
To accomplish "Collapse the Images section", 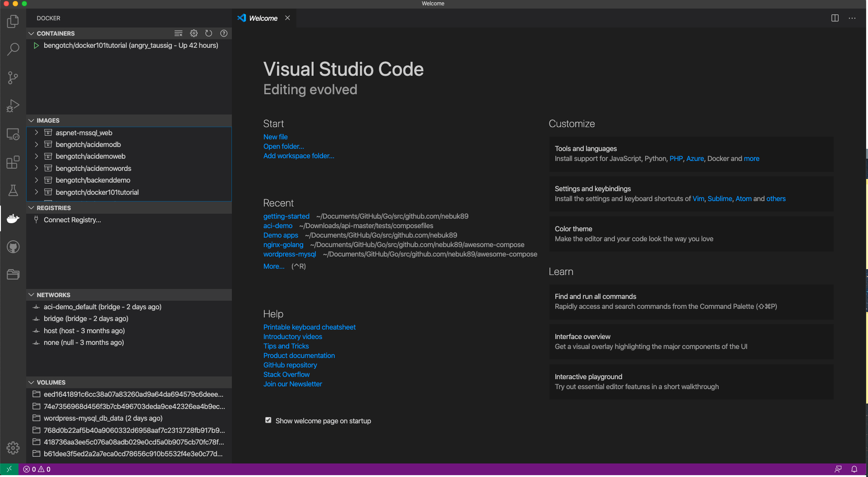I will point(31,120).
